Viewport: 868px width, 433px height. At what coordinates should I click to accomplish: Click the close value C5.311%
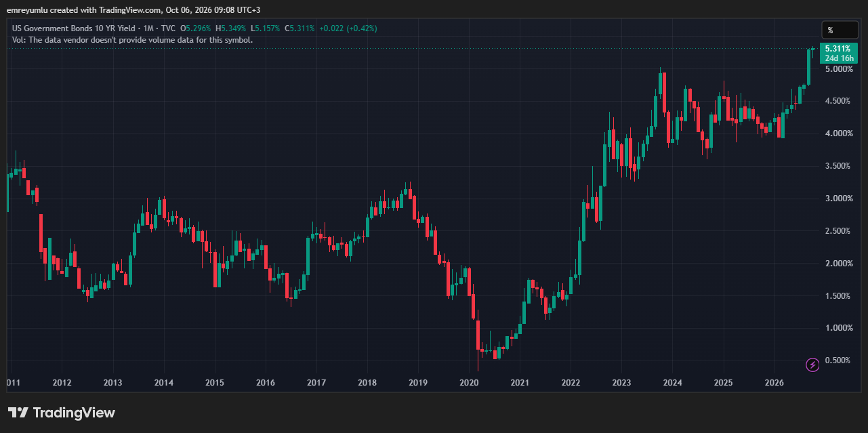point(299,28)
